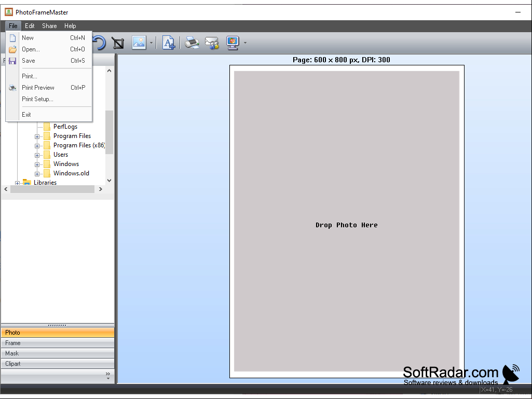
Task: Minimize the PhotoFrameMaster window
Action: [x=518, y=12]
